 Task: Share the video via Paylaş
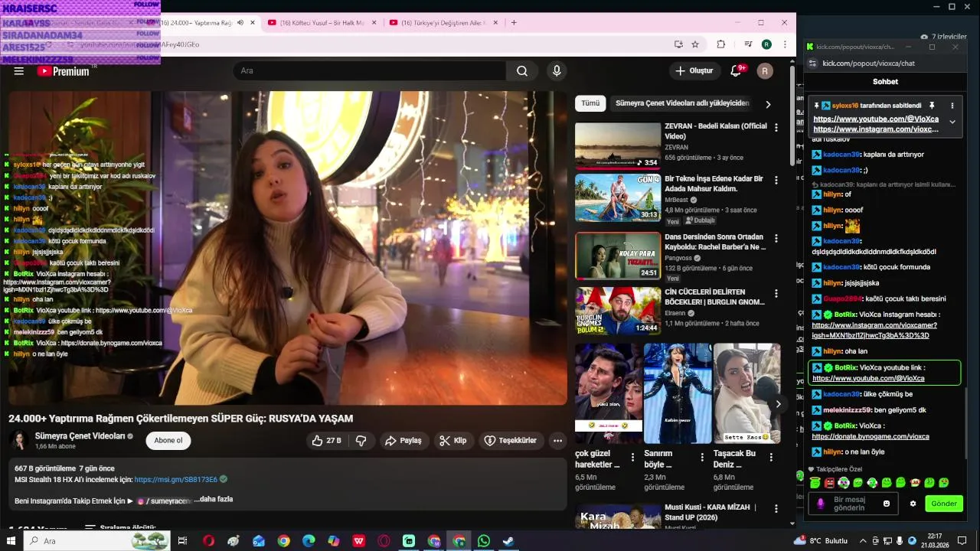403,441
